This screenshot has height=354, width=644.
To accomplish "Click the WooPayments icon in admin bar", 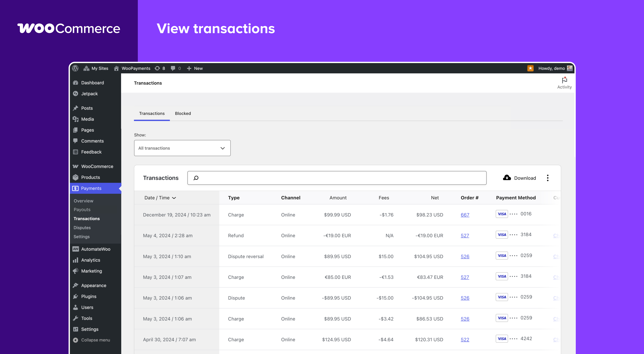I will pos(116,68).
